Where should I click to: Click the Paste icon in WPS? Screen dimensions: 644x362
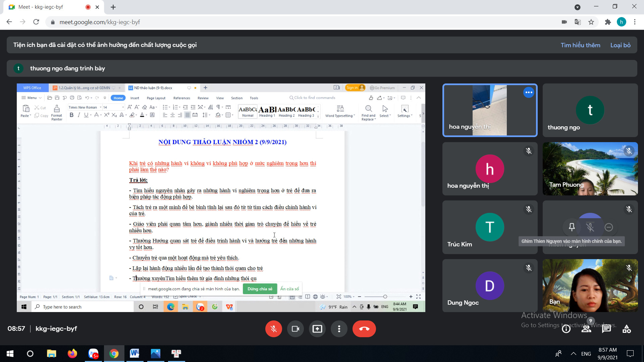[x=25, y=109]
